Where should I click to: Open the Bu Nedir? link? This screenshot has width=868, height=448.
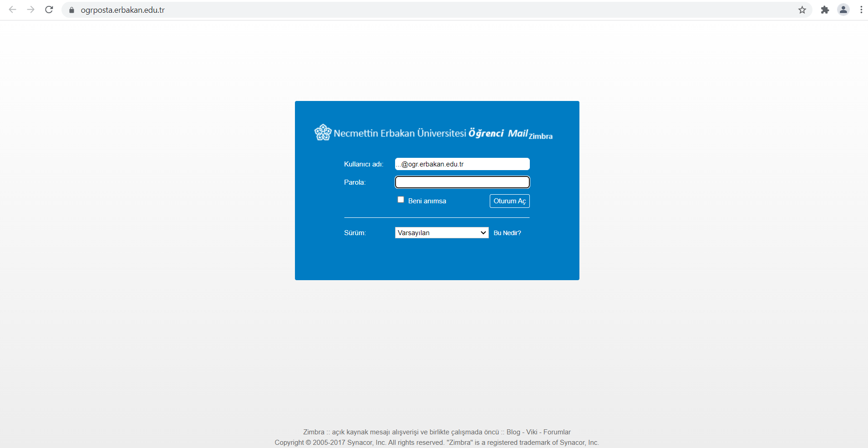pyautogui.click(x=507, y=233)
